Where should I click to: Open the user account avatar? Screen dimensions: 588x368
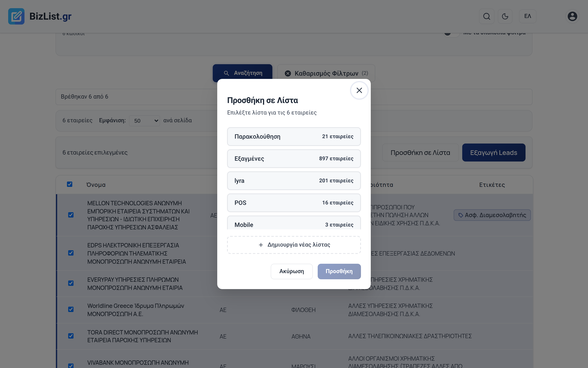572,16
